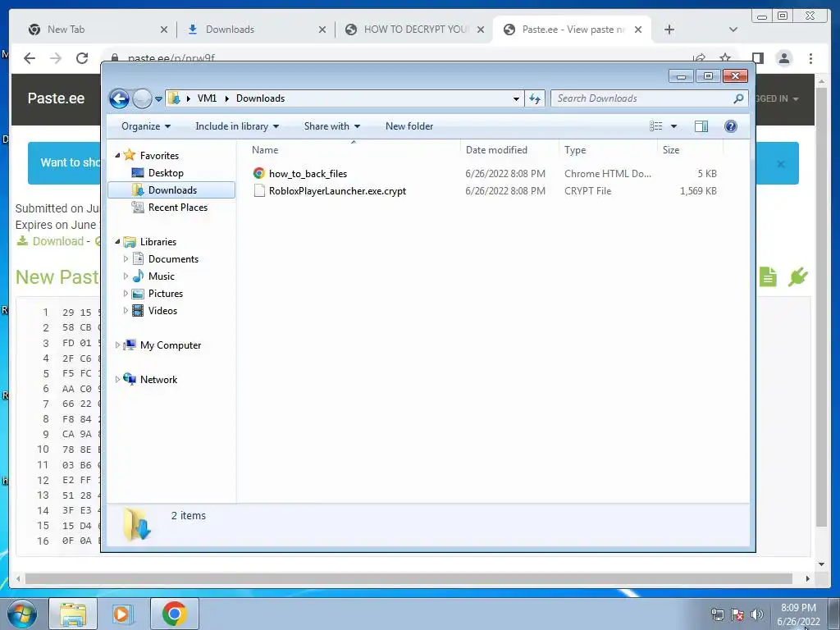This screenshot has height=630, width=840.
Task: Click Chrome vertical scrollbar thumb
Action: pos(821,305)
